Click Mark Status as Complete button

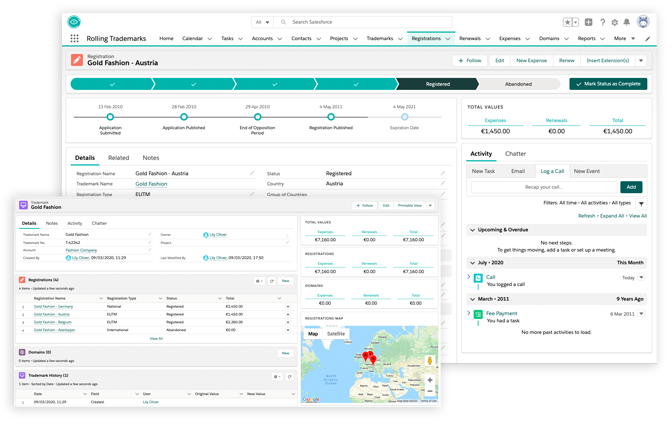[608, 84]
